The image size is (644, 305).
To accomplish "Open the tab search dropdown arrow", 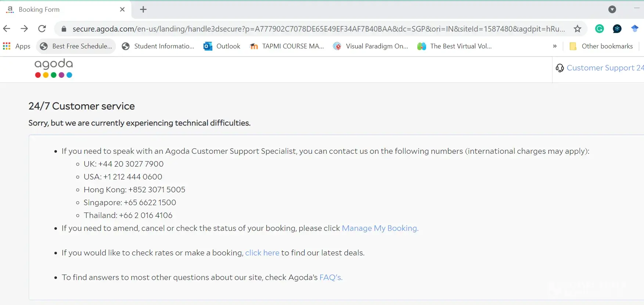I will 612,10.
